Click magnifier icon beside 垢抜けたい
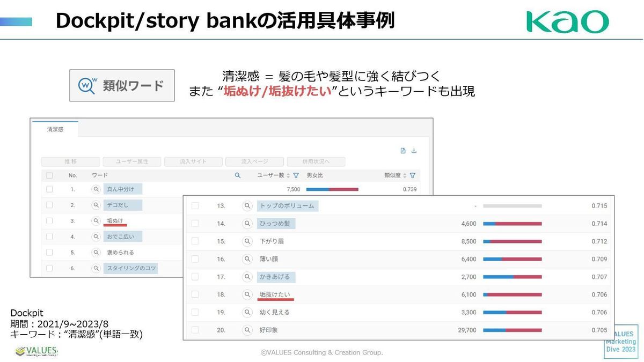The image size is (644, 362). point(247,294)
